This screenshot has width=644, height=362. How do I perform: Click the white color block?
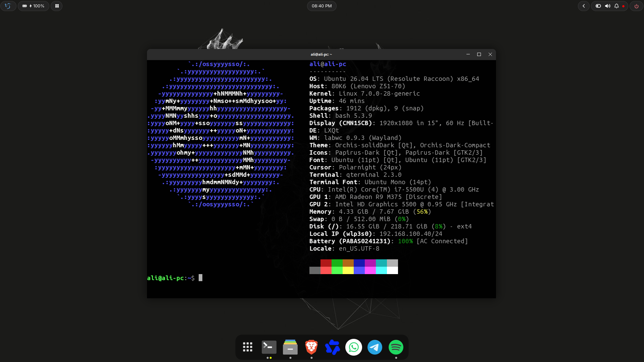point(392,270)
